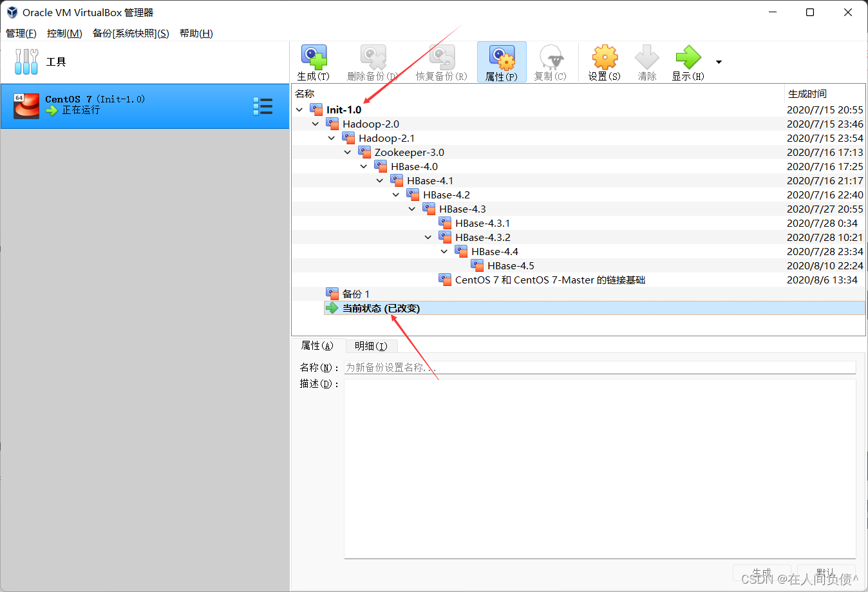Click the HBase-4.3.1 snapshot icon
Image resolution: width=868 pixels, height=592 pixels.
445,223
